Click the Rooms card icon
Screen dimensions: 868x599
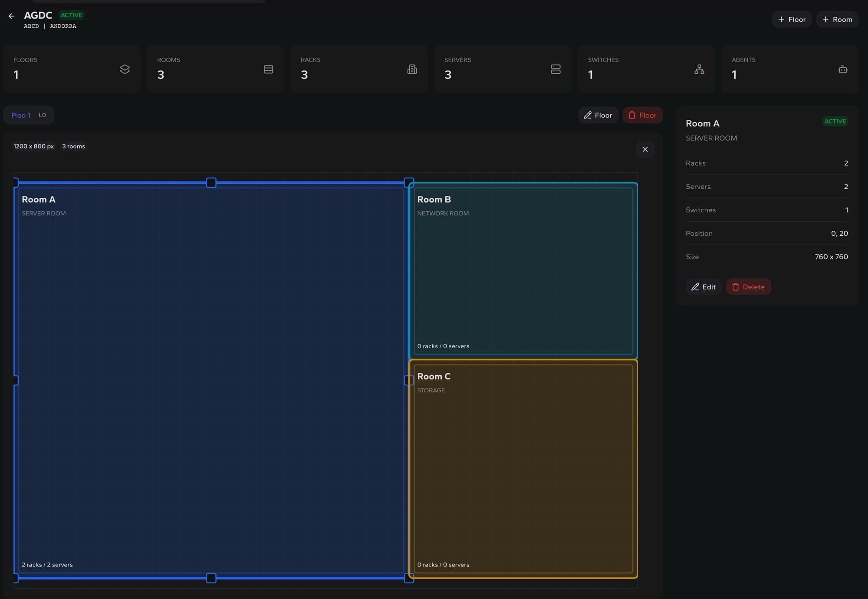(268, 69)
